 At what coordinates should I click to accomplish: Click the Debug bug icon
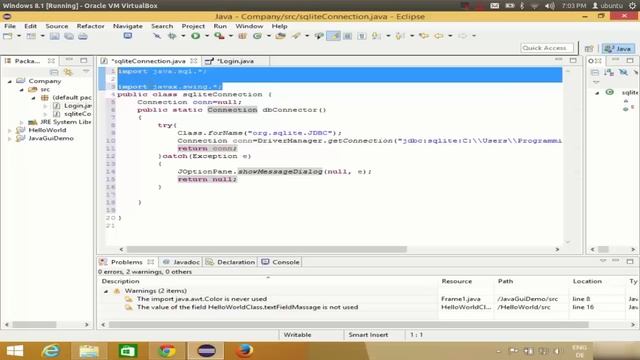[x=172, y=36]
